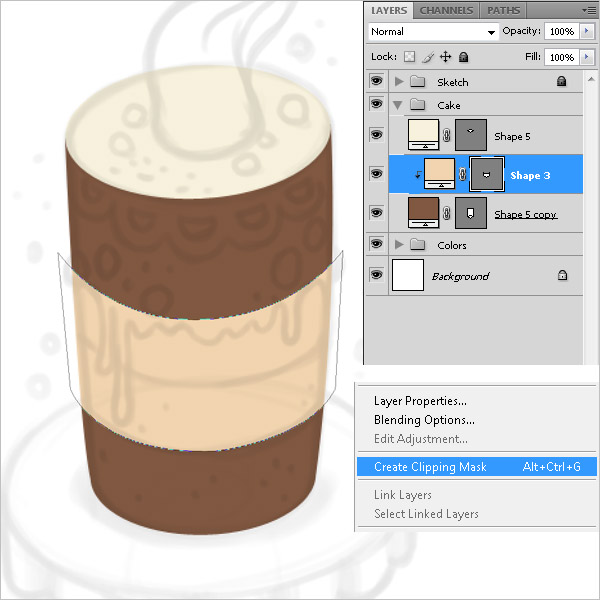600x600 pixels.
Task: Select Shape 5 copy vector mask thumbnail
Action: tap(471, 213)
